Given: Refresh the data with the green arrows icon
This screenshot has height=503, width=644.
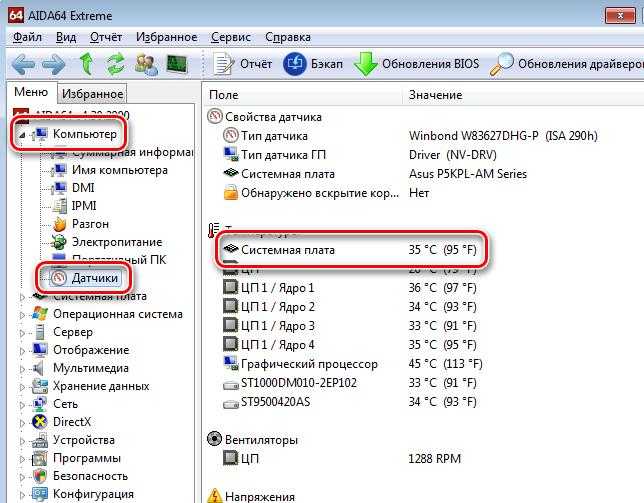Looking at the screenshot, I should [115, 64].
